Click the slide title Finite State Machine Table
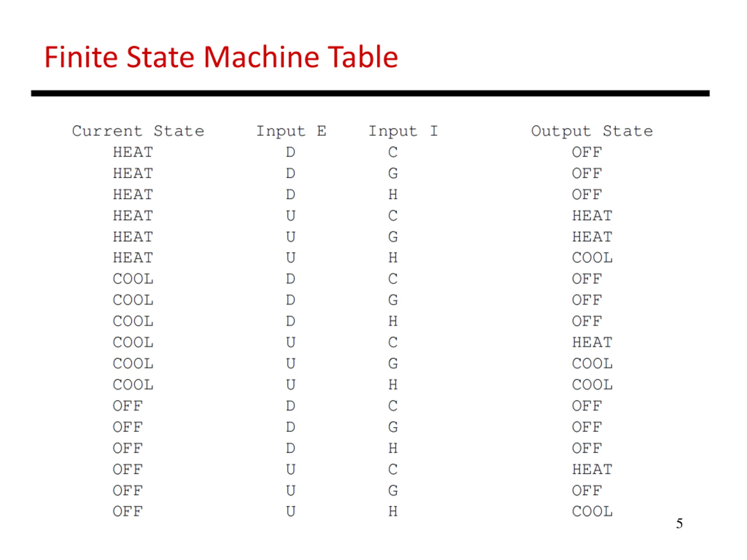The height and width of the screenshot is (560, 747). pos(221,57)
